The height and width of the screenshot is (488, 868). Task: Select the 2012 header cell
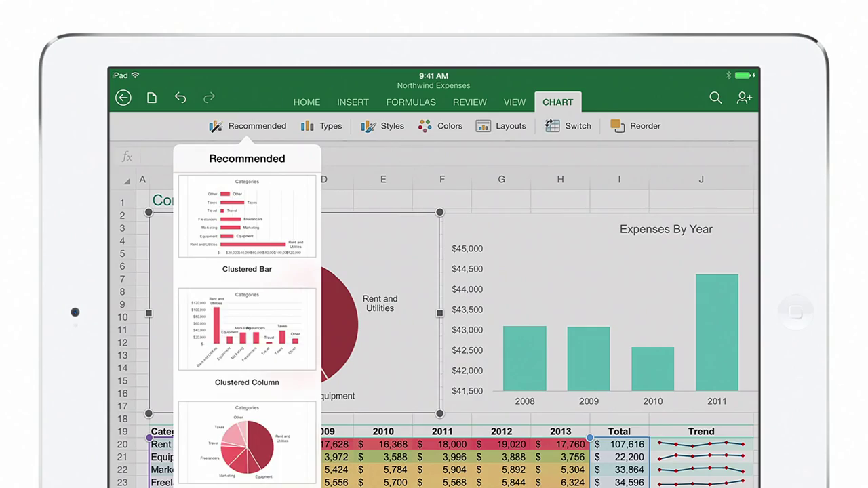click(501, 431)
